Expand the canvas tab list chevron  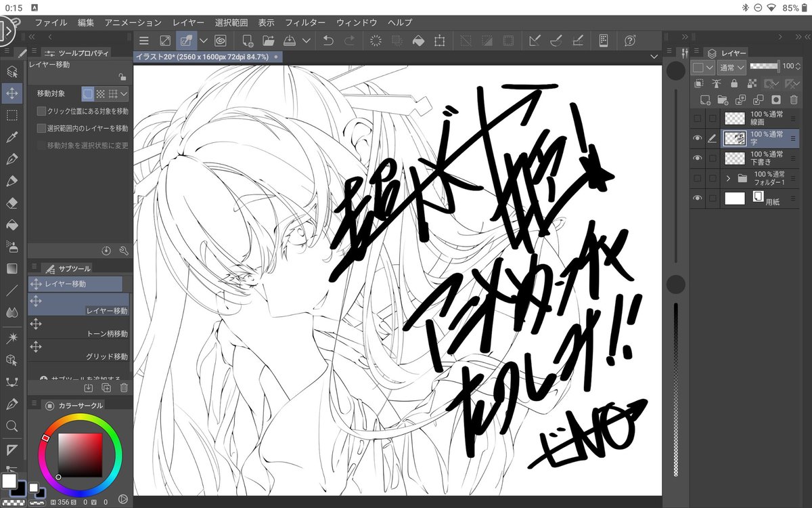654,56
